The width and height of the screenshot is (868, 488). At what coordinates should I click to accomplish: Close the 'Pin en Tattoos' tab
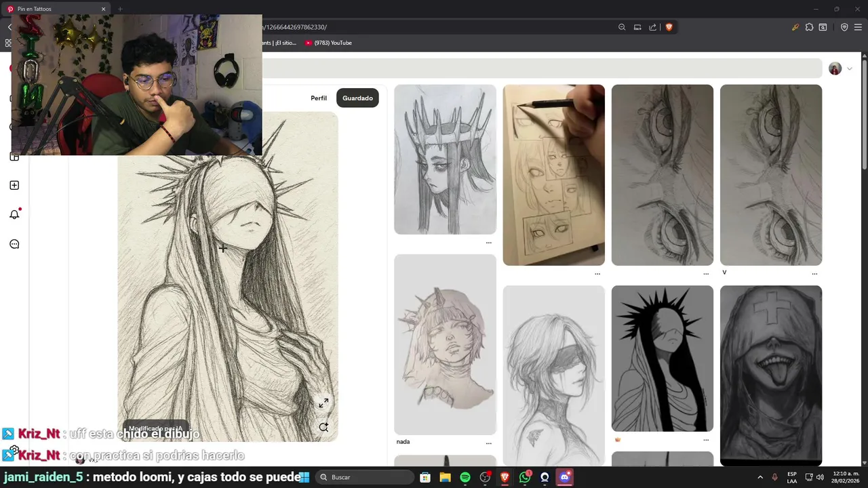103,9
